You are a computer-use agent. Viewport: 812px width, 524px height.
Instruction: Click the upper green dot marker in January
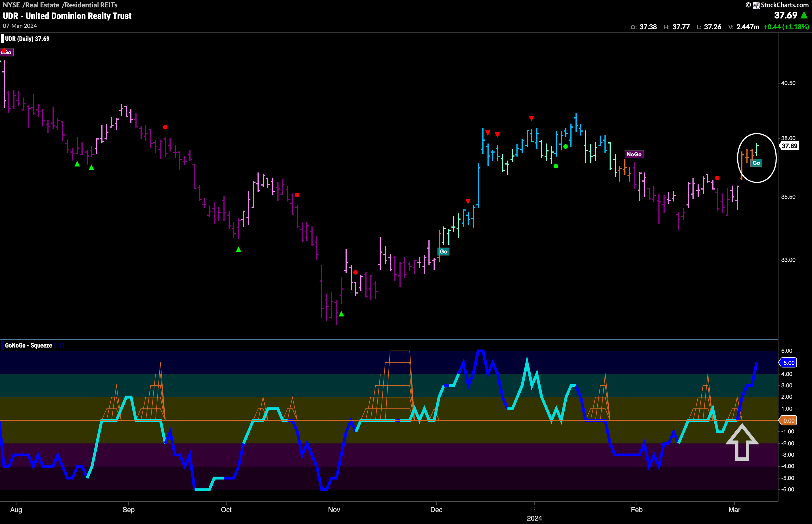(x=566, y=147)
